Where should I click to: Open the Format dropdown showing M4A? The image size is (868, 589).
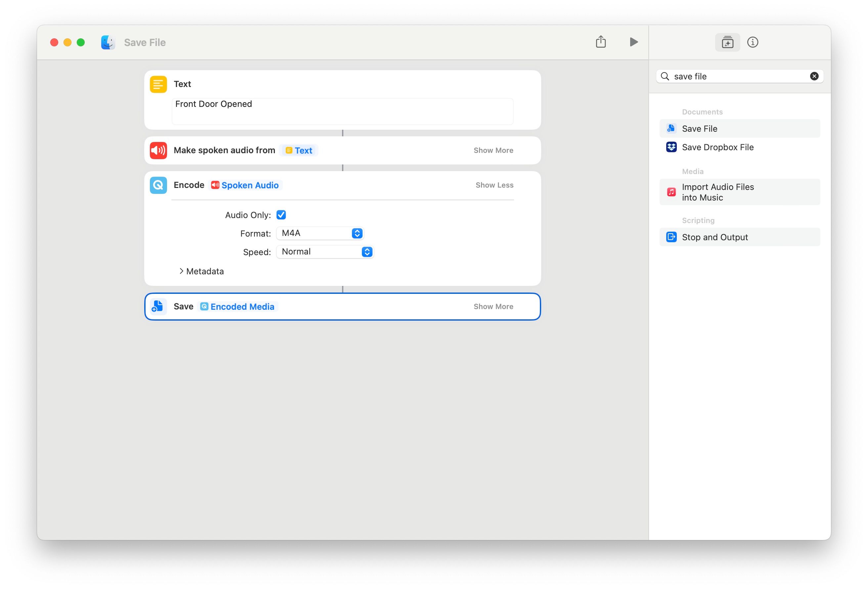click(320, 233)
